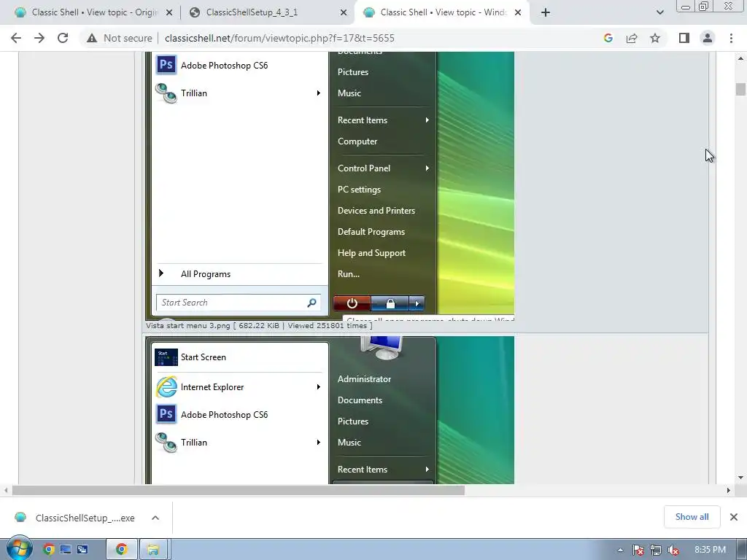Open a new browser tab

click(x=546, y=12)
